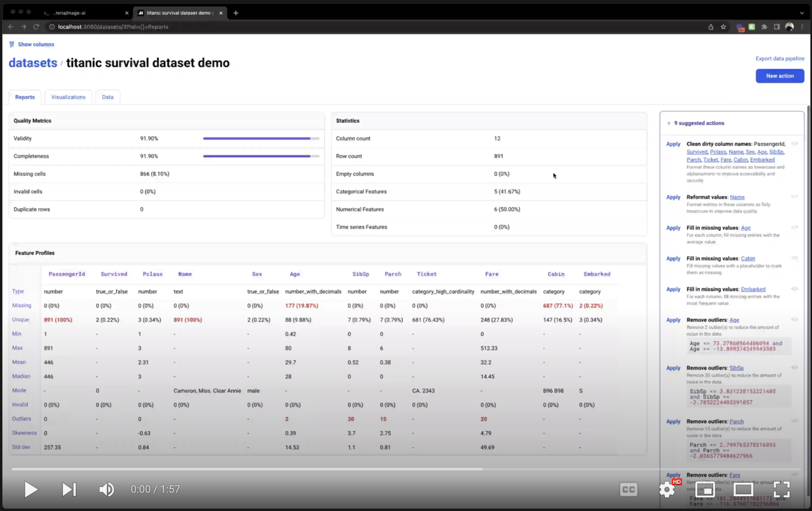This screenshot has height=511, width=812.
Task: Click the video Play button
Action: (31, 489)
